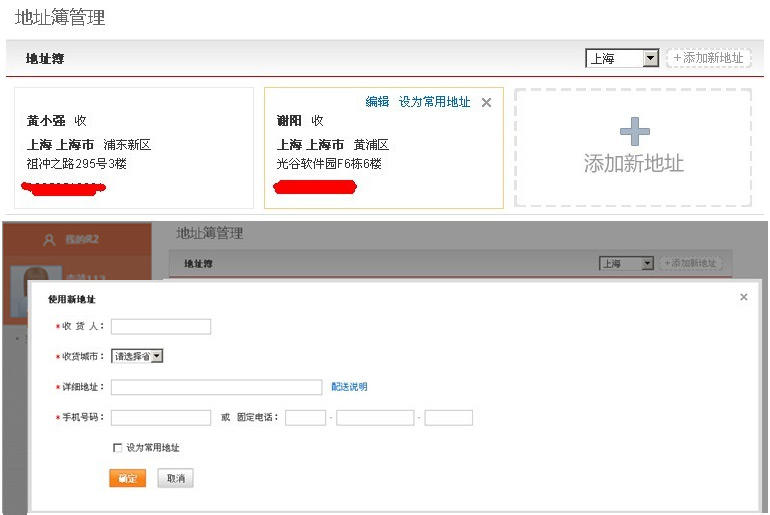Click the 我的R2 user icon in sidebar
770x515 pixels.
50,240
